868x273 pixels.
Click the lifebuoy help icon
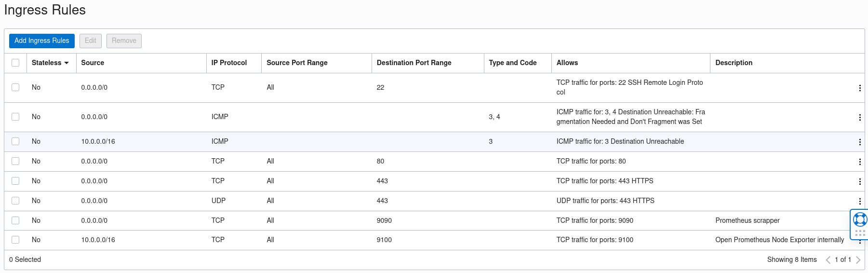coord(860,219)
